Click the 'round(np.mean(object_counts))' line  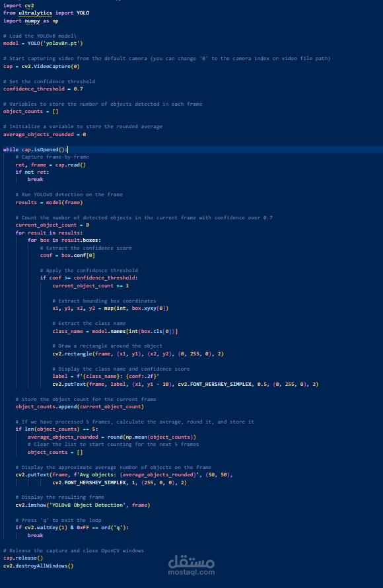click(x=112, y=437)
